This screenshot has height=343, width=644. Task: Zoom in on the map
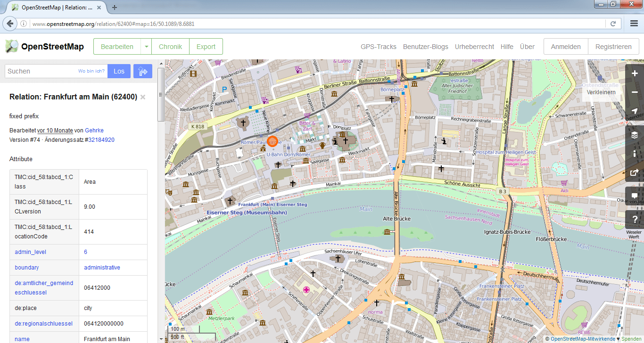(x=635, y=73)
